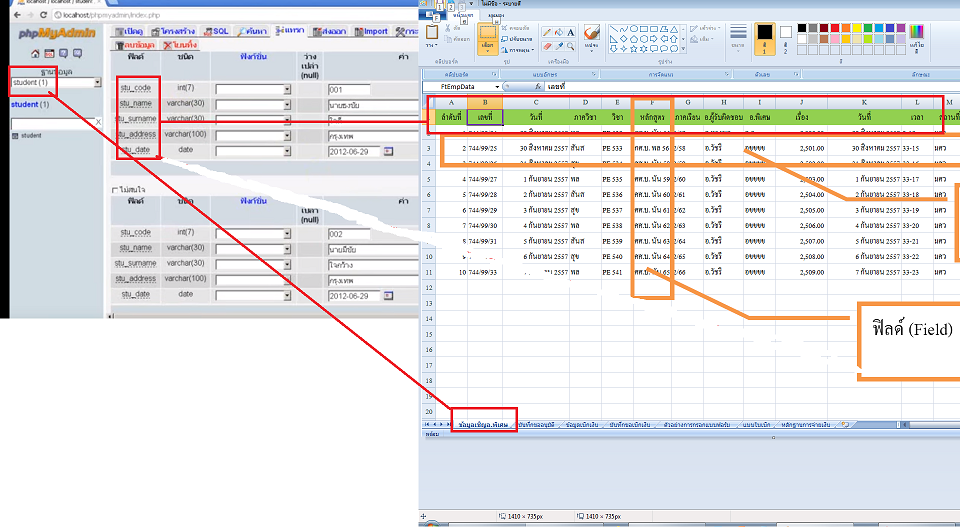Select row 12 header in Excel
The image size is (960, 529).
pos(429,288)
